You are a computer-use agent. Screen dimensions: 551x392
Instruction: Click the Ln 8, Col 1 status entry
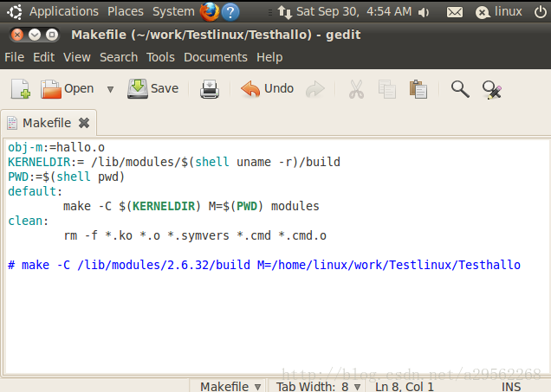pos(405,387)
